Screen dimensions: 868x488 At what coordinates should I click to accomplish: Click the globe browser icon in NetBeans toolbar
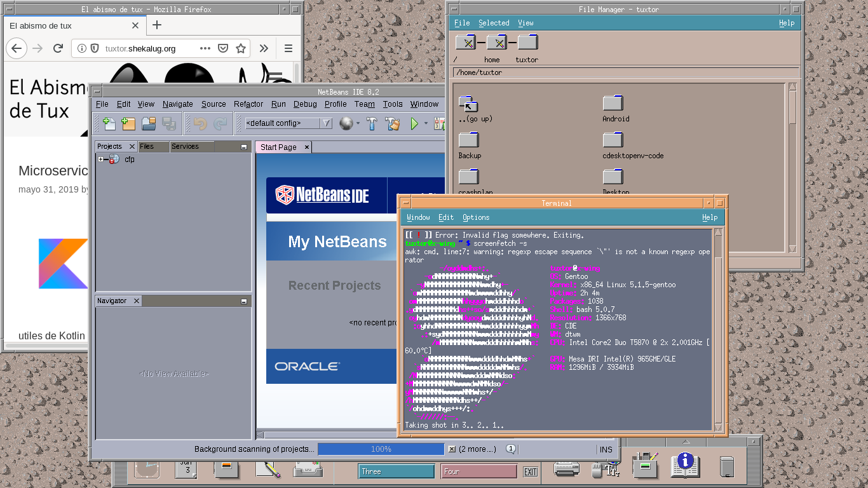coord(346,123)
